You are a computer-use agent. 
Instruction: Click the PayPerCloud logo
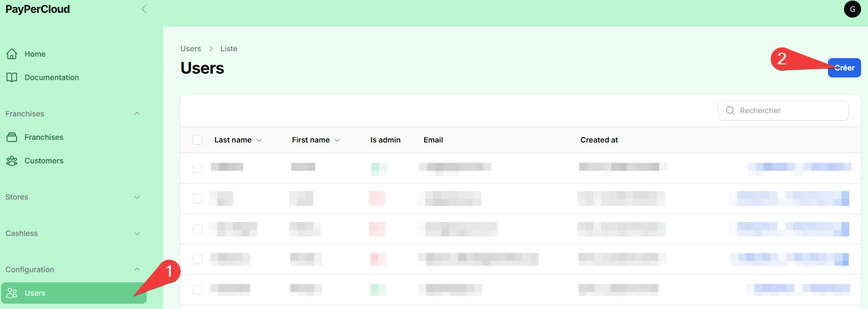coord(37,9)
